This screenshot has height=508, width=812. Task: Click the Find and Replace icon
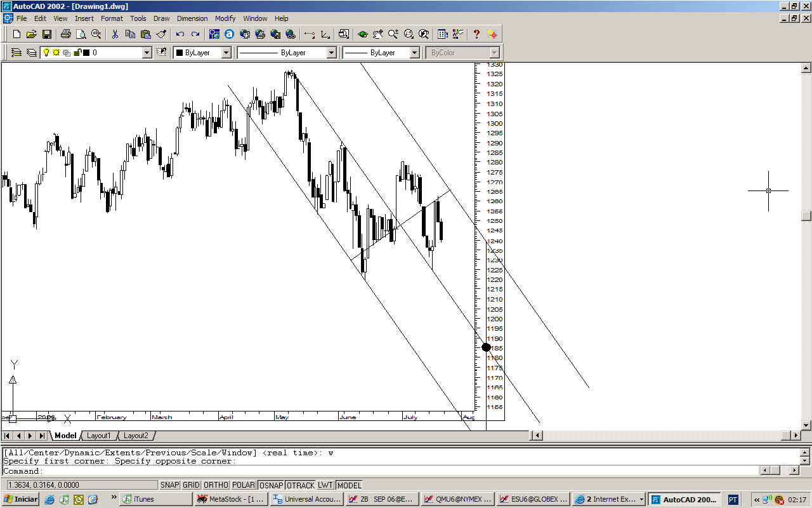(96, 34)
